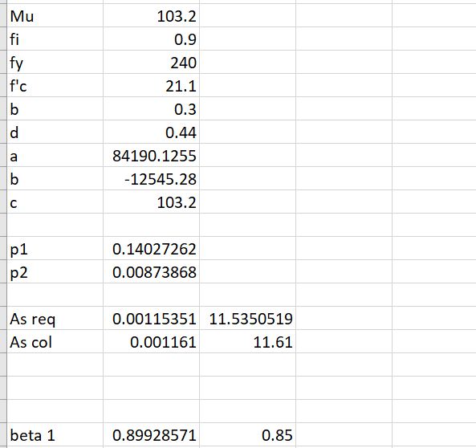The height and width of the screenshot is (448, 476).
Task: Click the f'c label cell
Action: [x=55, y=85]
